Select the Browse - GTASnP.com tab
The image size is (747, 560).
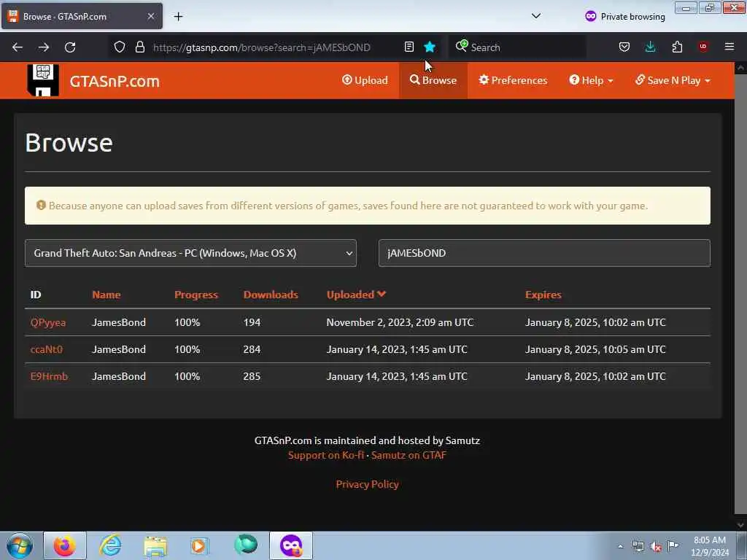(82, 17)
